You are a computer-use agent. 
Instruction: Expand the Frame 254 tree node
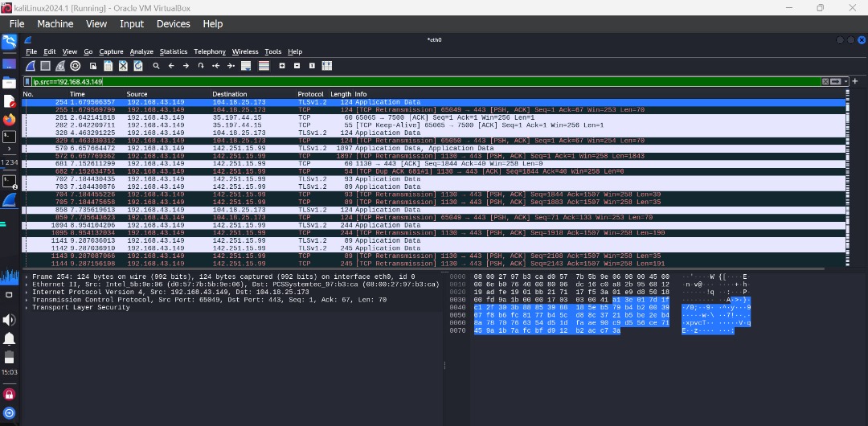[x=27, y=276]
